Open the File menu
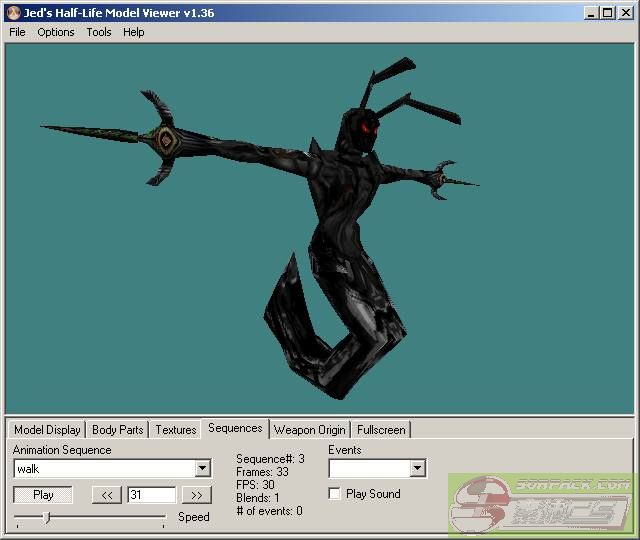 17,32
